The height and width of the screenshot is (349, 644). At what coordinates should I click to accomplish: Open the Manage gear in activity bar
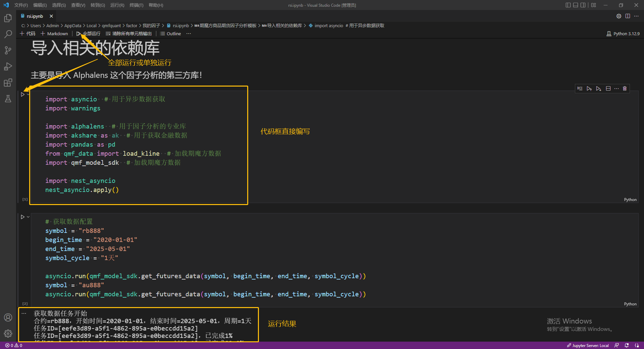[8, 334]
